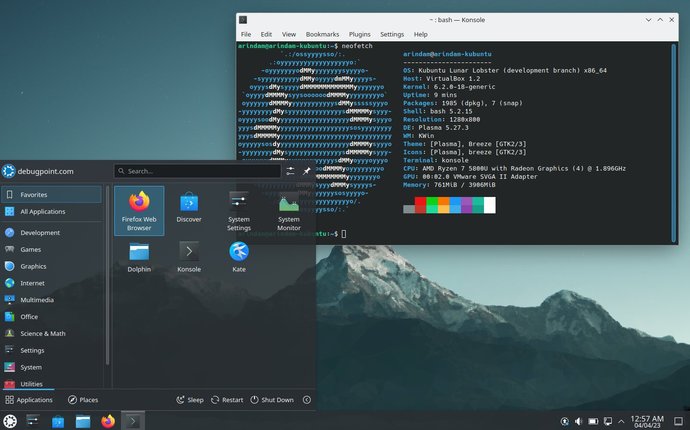Launch Firefox Web Browser from Favorites grid

point(139,211)
